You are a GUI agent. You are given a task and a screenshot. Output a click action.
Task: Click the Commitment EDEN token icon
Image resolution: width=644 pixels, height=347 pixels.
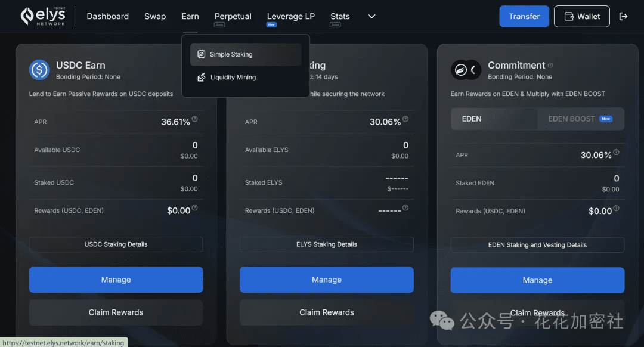coord(461,70)
